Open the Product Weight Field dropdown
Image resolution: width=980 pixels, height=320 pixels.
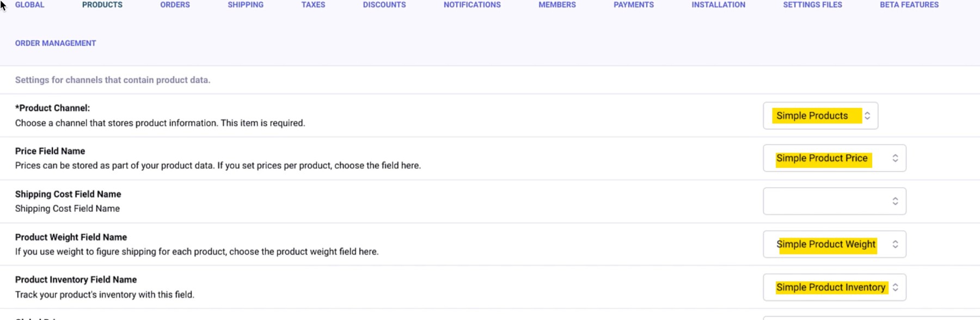(x=834, y=244)
